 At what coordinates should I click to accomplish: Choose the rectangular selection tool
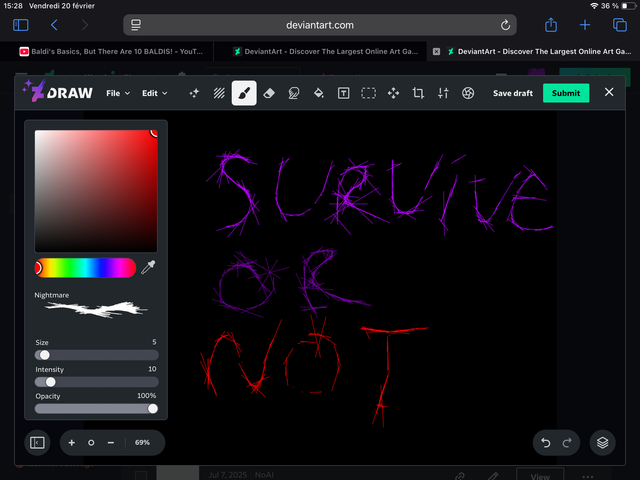[x=368, y=93]
